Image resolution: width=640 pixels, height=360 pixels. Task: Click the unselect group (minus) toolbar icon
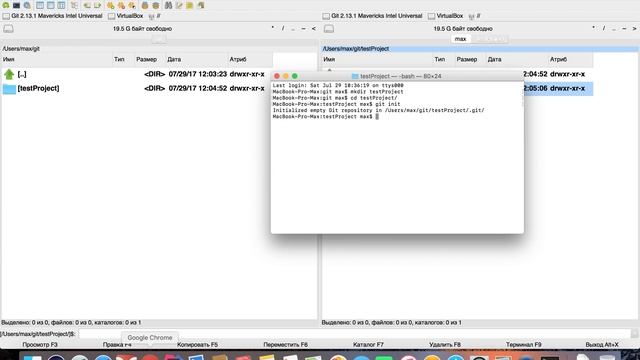click(x=121, y=5)
